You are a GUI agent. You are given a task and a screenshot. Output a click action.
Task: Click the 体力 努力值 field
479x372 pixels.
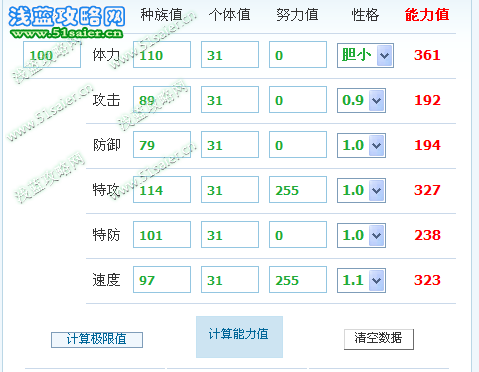tap(298, 55)
